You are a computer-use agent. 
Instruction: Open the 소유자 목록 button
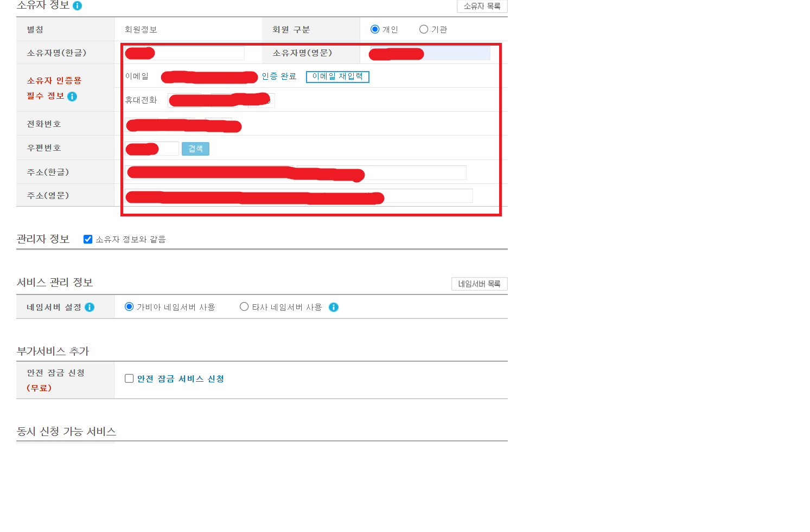(x=482, y=6)
